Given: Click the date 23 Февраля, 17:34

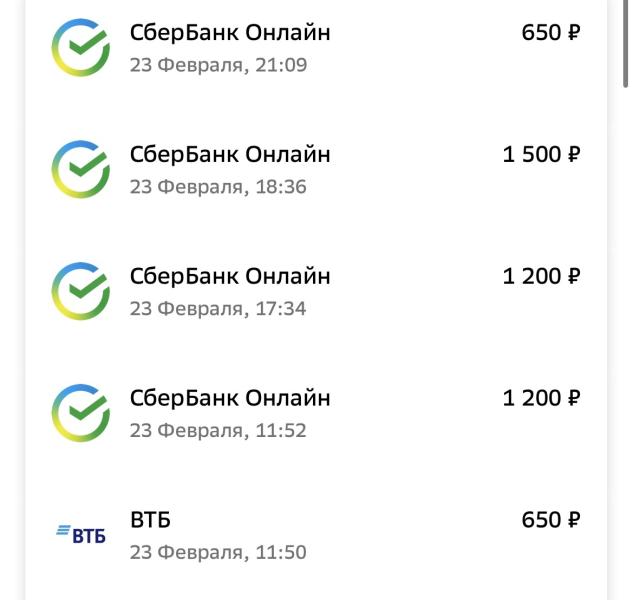Looking at the screenshot, I should tap(218, 309).
